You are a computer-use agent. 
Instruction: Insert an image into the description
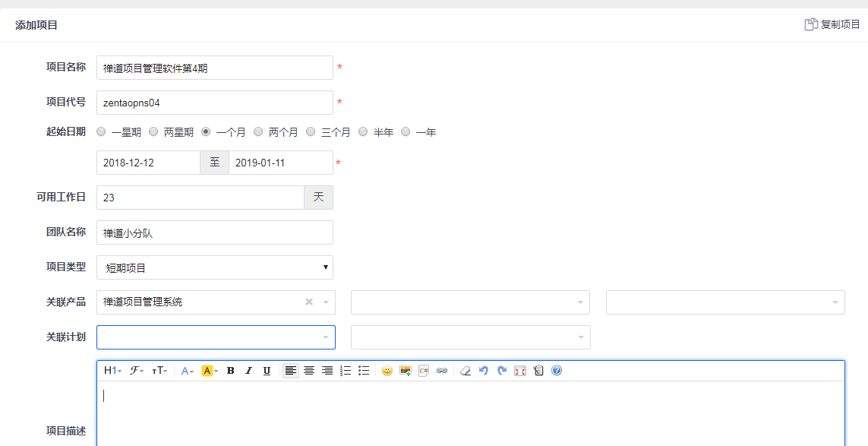406,371
